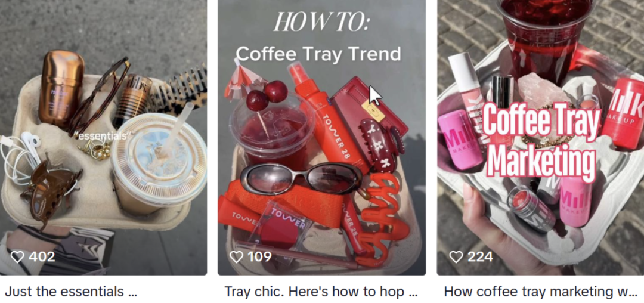644x303 pixels.
Task: Click the 'Coffee Tray Trend' overlay text
Action: [318, 54]
